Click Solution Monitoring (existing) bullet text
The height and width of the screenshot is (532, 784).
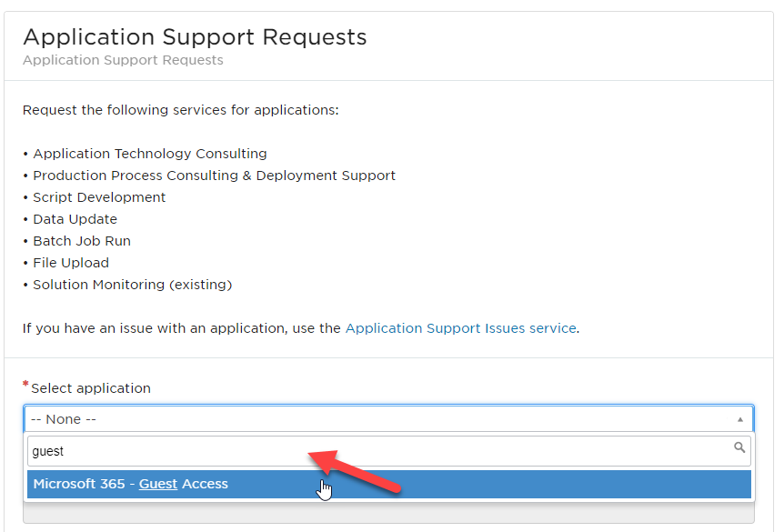pos(133,285)
